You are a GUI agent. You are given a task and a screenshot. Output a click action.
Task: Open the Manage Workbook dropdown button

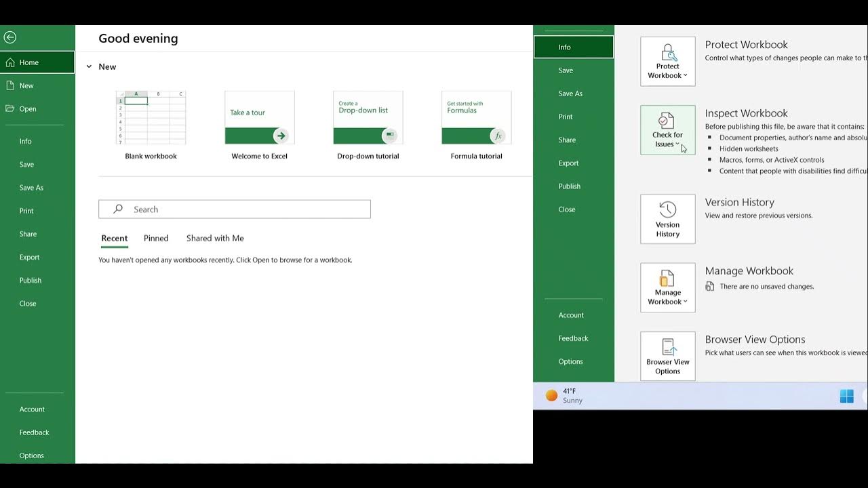click(x=668, y=288)
